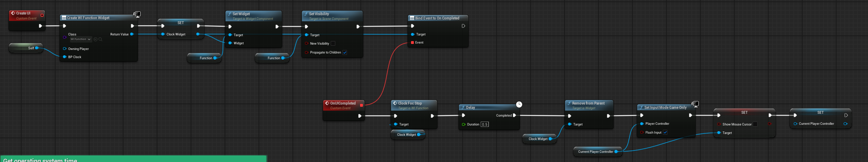
Task: Enable the Show Mouse Cursor checkbox
Action: click(755, 124)
